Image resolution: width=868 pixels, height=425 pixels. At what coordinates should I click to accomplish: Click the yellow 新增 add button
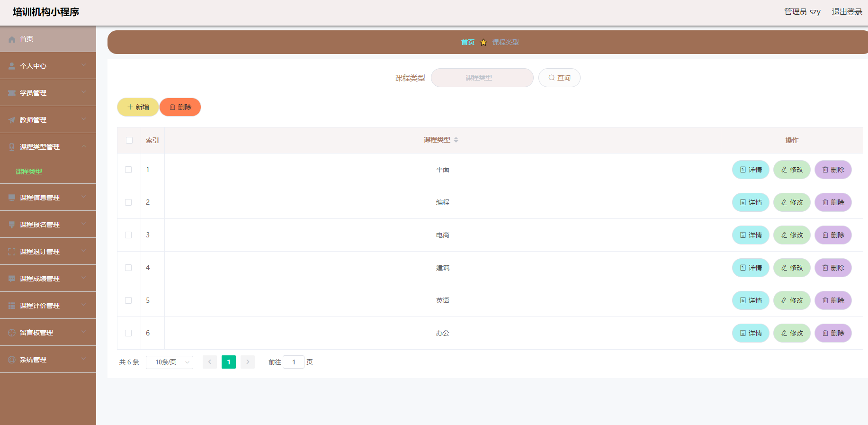tap(138, 107)
